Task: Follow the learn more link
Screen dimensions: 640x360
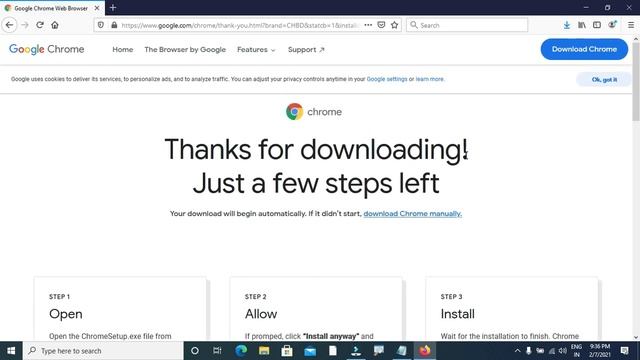Action: pyautogui.click(x=429, y=79)
